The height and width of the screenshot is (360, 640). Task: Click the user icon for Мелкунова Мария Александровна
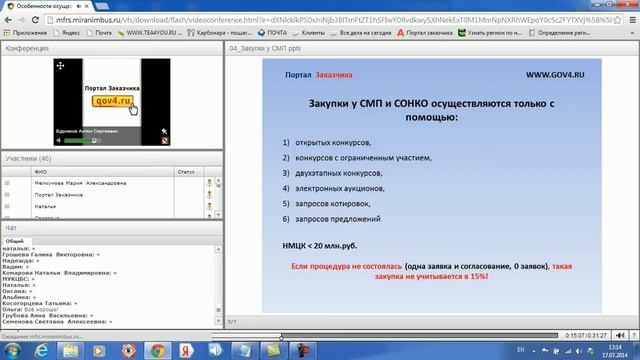[x=209, y=183]
